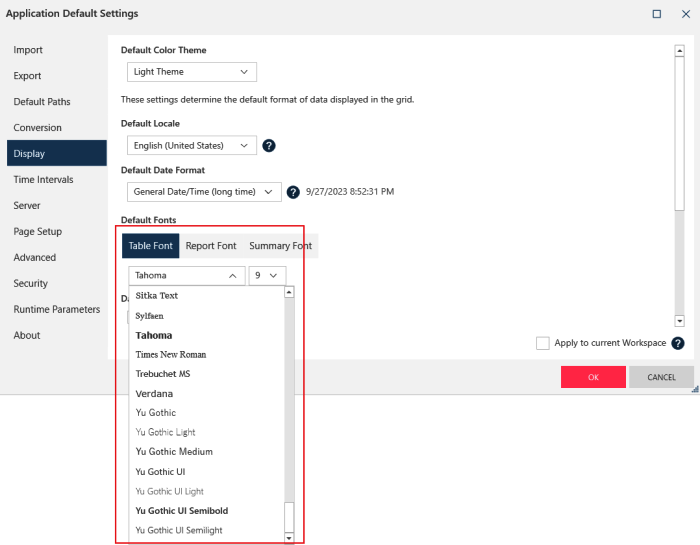Screen dimensions: 700x545
Task: Open the Default Date Format dropdown
Action: [x=204, y=192]
